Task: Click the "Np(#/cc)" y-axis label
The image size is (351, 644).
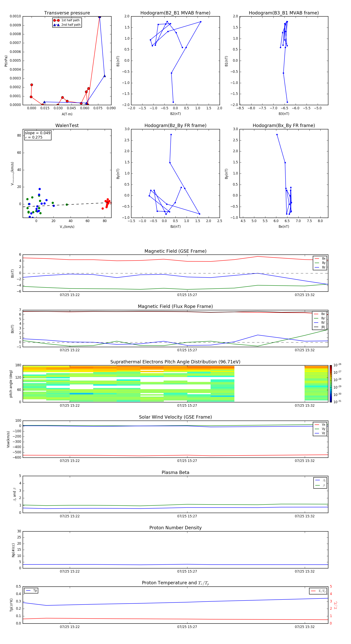Action: 13,550
